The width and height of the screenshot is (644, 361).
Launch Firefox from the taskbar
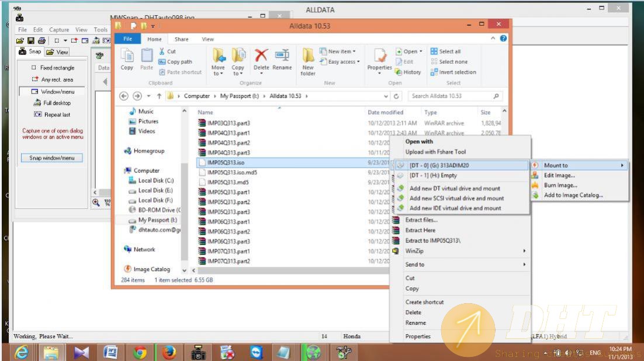click(x=169, y=352)
